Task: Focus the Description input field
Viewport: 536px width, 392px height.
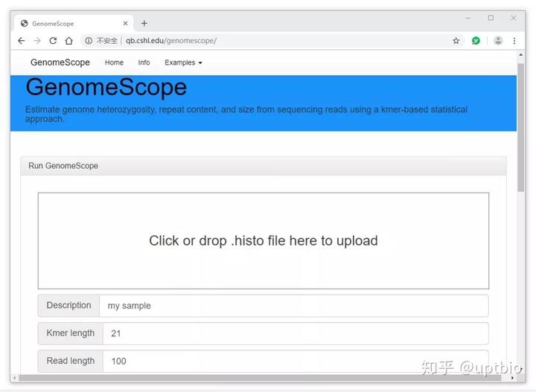Action: pos(293,306)
